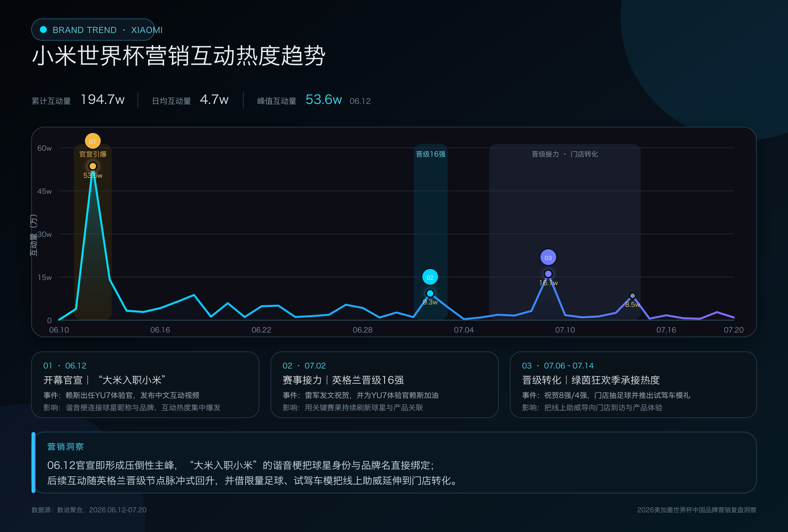Image resolution: width=788 pixels, height=532 pixels.
Task: Click the 互动量（万）y-axis title
Action: 33,235
